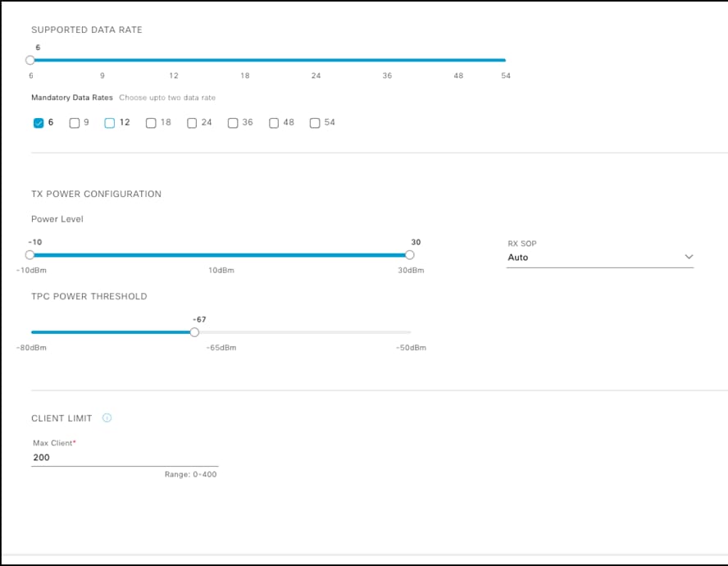Screen dimensions: 728x566
Task: Click the TPC Power Threshold handle at -67
Action: coord(194,332)
